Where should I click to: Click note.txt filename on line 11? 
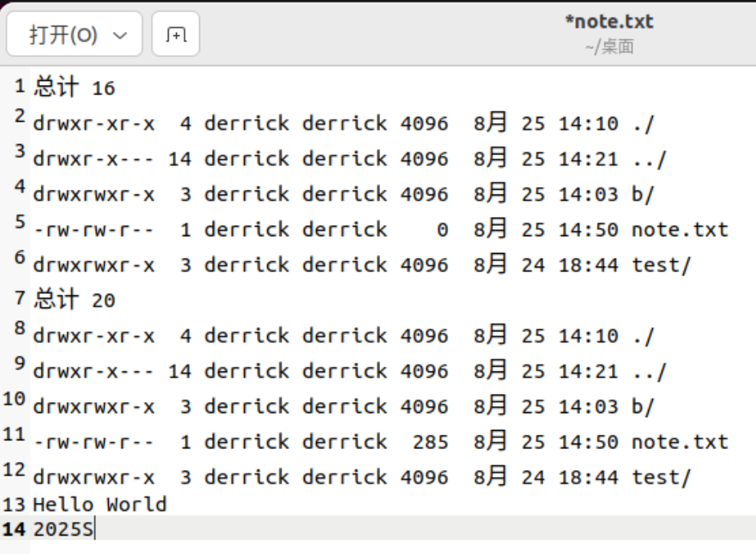click(x=679, y=442)
